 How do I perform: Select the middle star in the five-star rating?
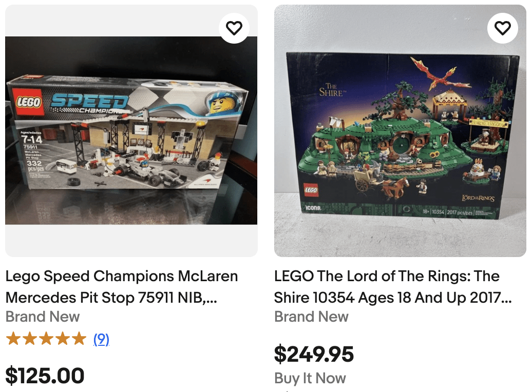[45, 338]
